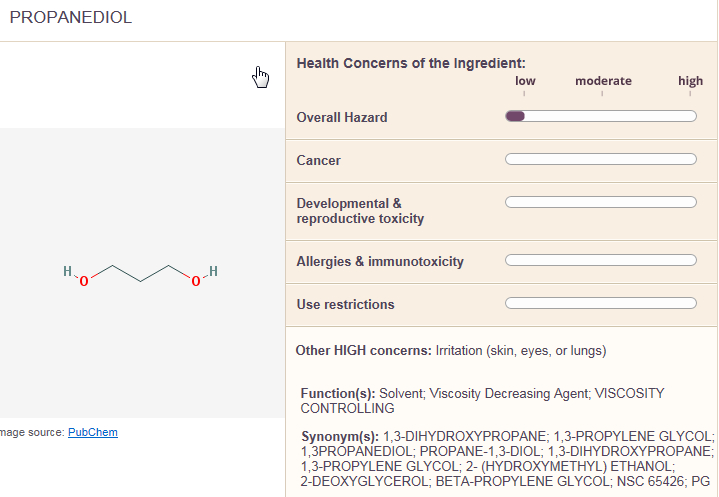This screenshot has height=497, width=719.
Task: Click the PROPANEDIOL page heading
Action: (x=71, y=17)
